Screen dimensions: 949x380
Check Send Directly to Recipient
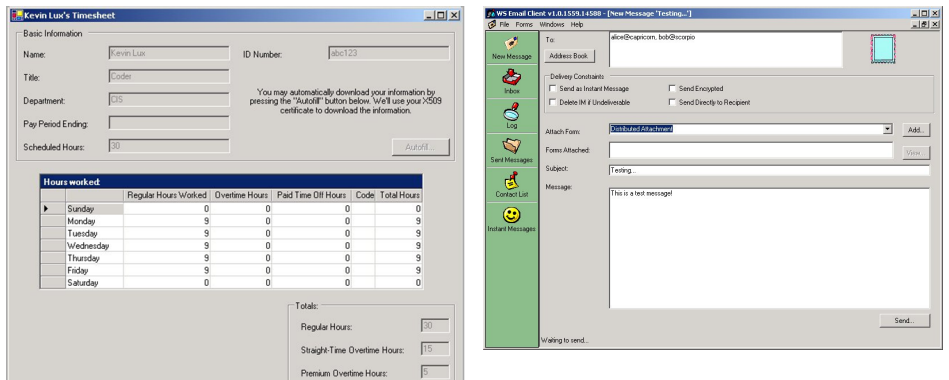coord(672,102)
